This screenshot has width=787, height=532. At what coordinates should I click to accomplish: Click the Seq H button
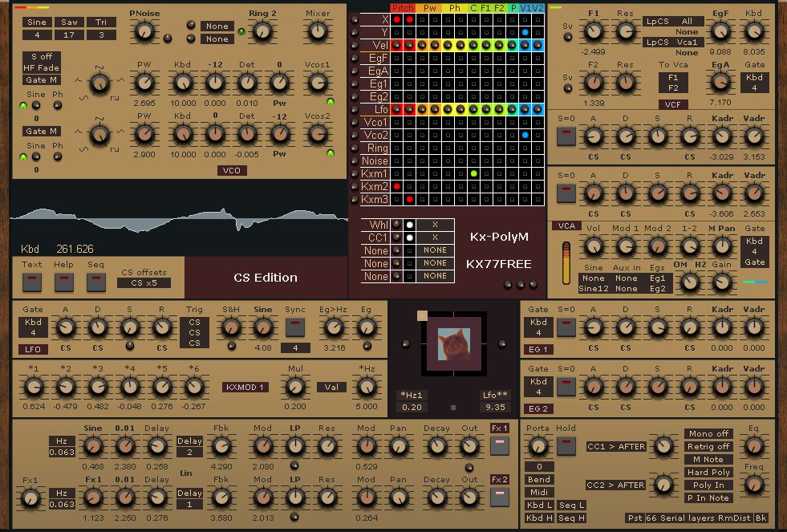pyautogui.click(x=571, y=518)
